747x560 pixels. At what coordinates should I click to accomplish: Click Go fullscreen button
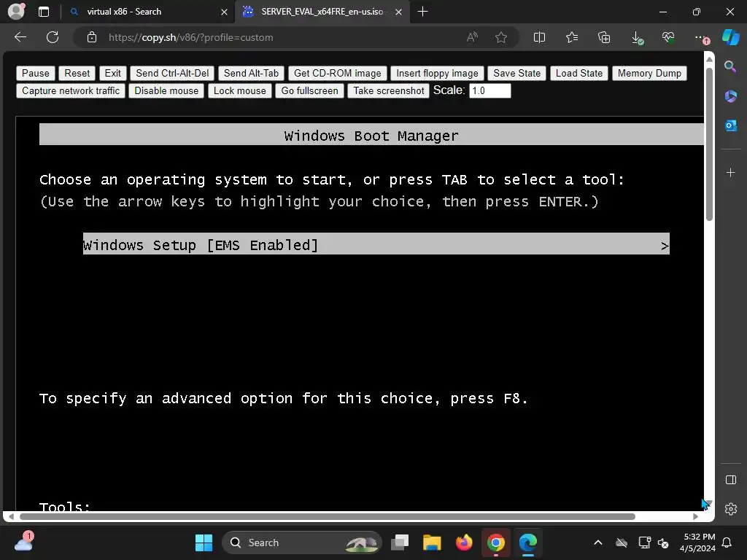309,91
